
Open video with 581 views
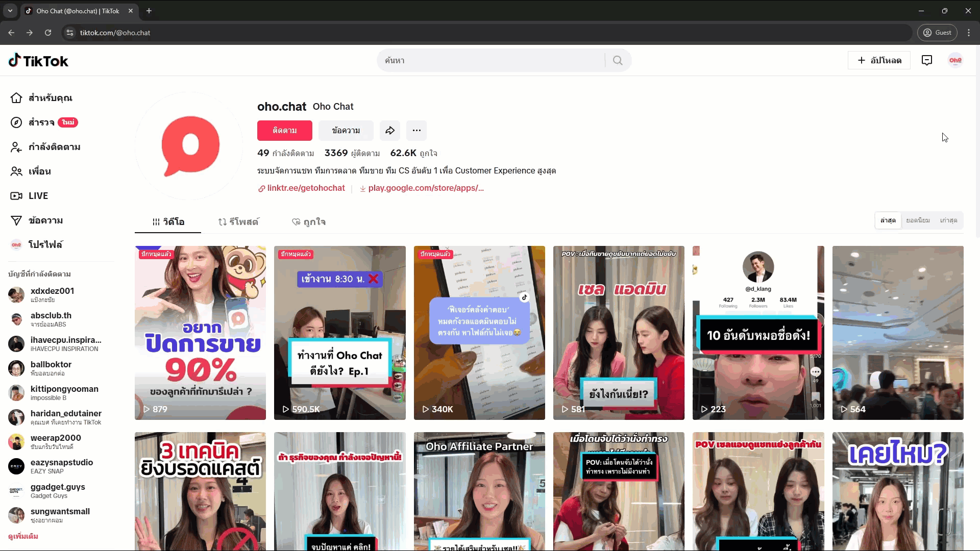[619, 333]
